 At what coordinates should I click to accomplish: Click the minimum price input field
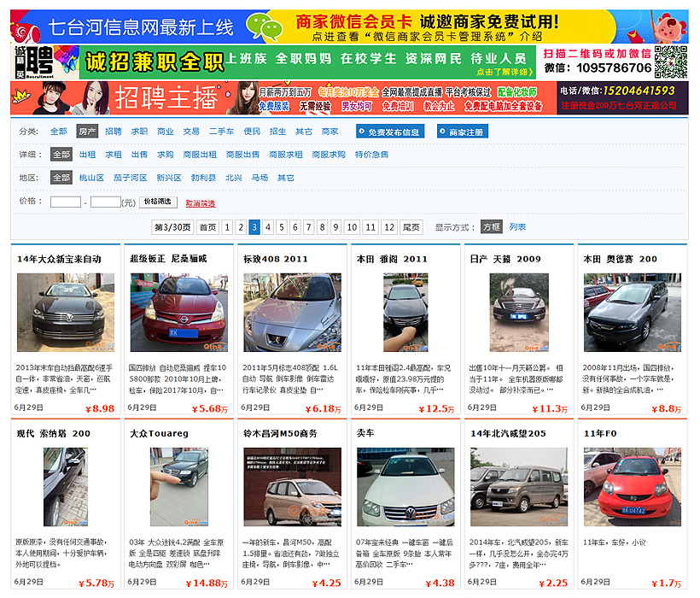click(x=66, y=202)
